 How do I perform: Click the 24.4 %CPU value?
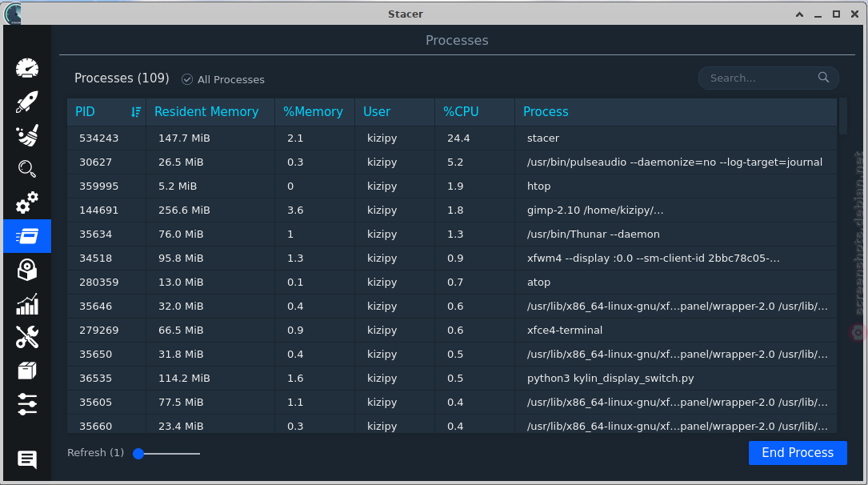coord(458,138)
